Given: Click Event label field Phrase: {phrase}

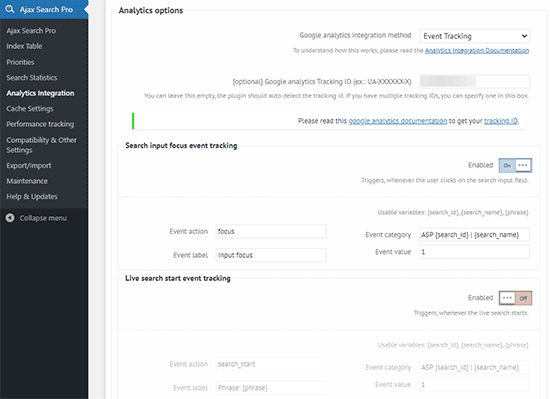Looking at the screenshot, I should coord(271,388).
